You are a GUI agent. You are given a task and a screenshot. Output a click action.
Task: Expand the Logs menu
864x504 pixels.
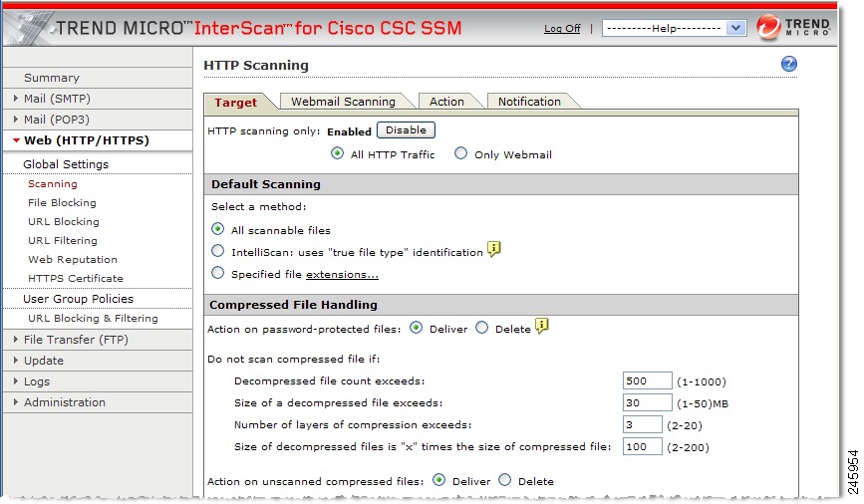click(98, 381)
